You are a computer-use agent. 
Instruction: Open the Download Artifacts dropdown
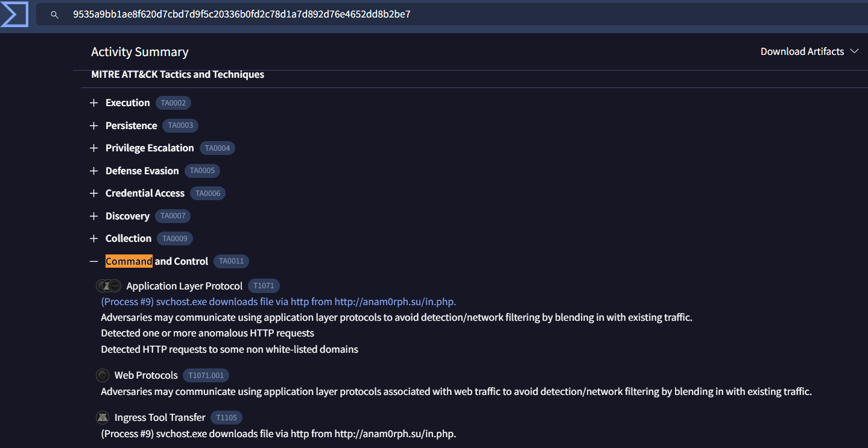tap(809, 51)
